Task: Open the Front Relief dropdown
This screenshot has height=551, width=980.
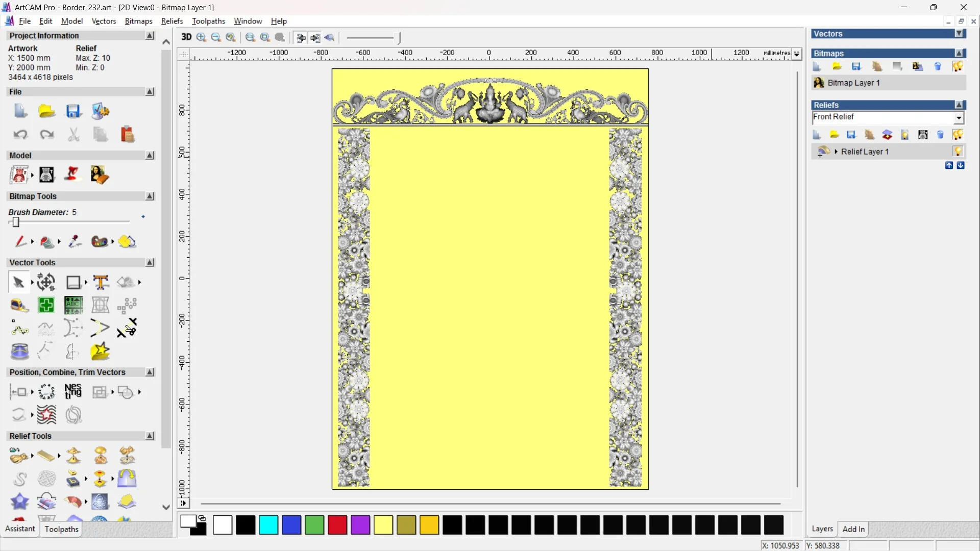Action: click(x=959, y=118)
